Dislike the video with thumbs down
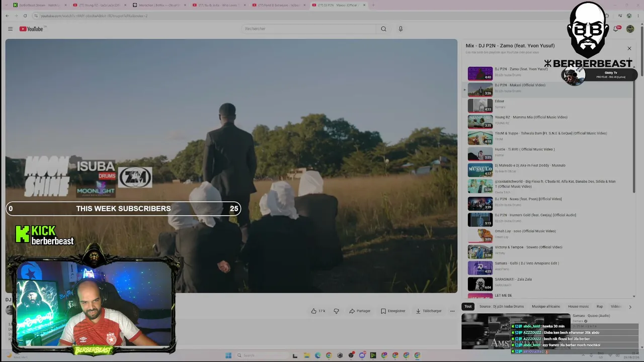 point(337,311)
